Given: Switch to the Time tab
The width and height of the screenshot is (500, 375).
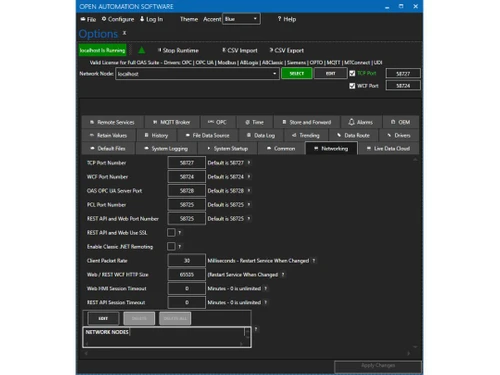Looking at the screenshot, I should tap(255, 122).
